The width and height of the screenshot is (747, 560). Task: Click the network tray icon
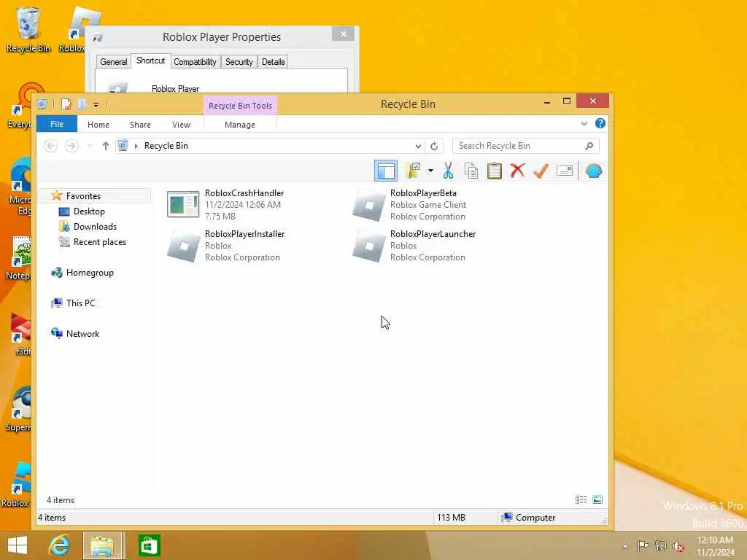click(660, 545)
